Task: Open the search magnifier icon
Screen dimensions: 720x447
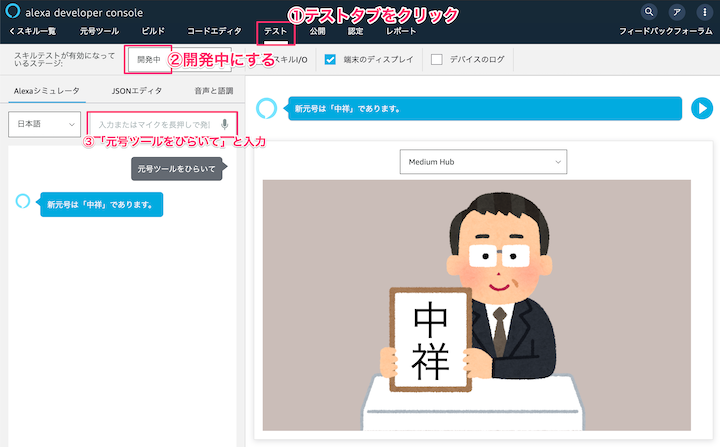Action: (x=649, y=12)
